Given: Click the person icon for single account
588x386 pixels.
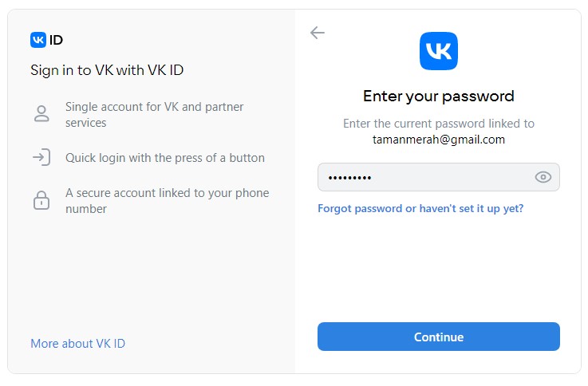Looking at the screenshot, I should coord(41,114).
